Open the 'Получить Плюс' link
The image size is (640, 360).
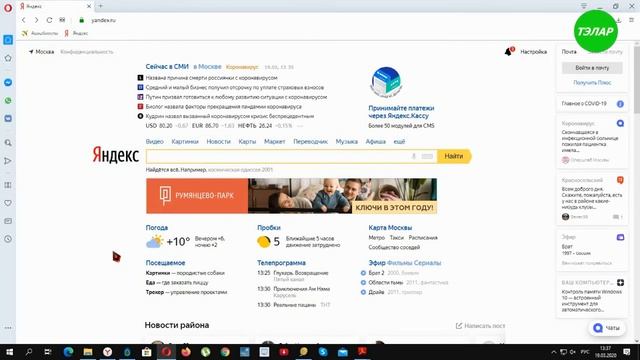tap(592, 82)
